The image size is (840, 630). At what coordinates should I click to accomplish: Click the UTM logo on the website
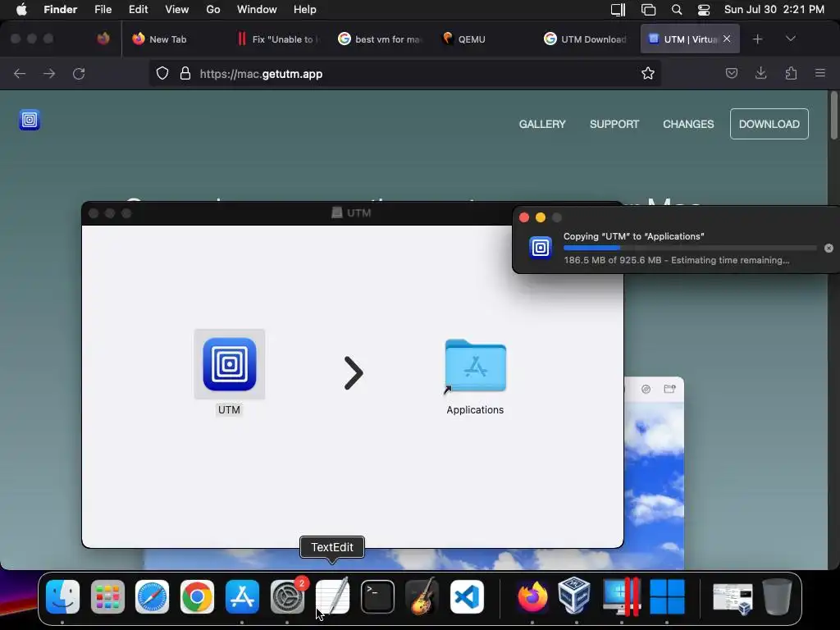tap(30, 120)
